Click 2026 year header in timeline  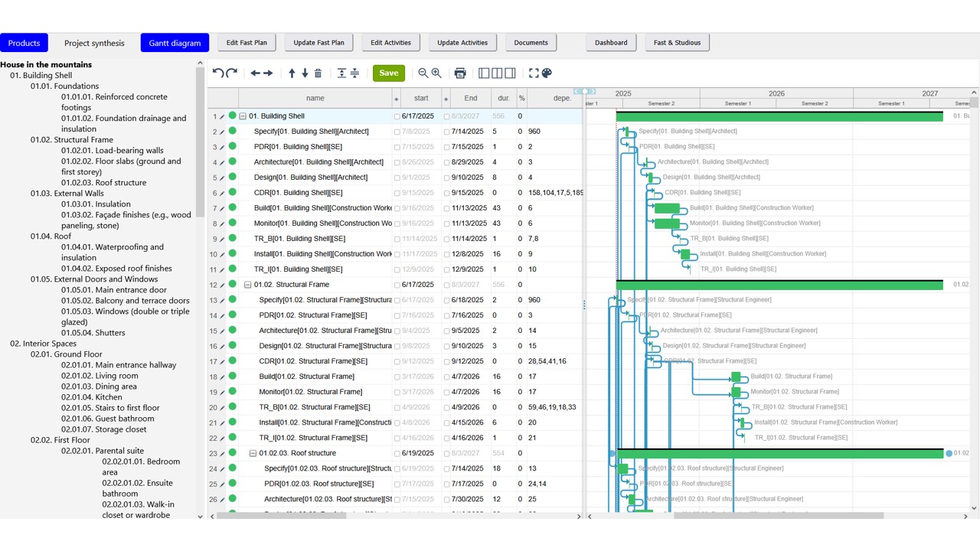coord(776,93)
